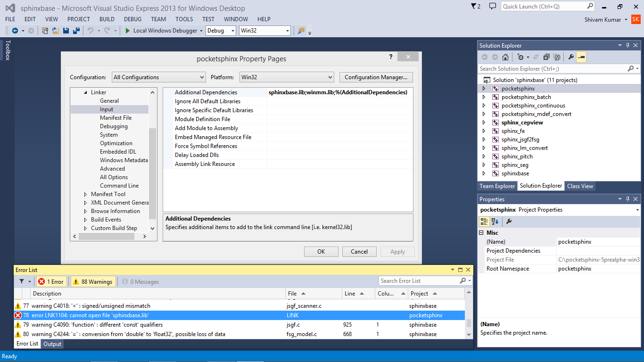Click the help question mark in Property Pages
Image resolution: width=644 pixels, height=362 pixels.
[390, 57]
